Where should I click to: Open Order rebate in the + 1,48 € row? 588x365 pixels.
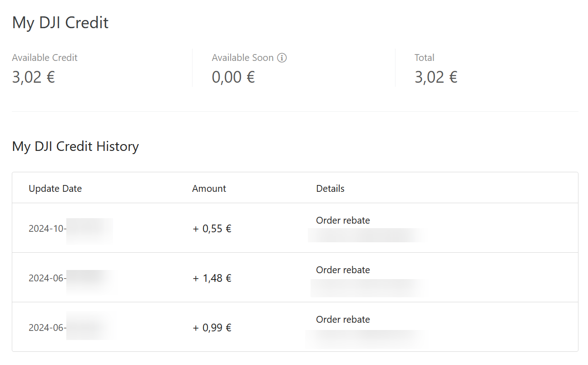(343, 270)
